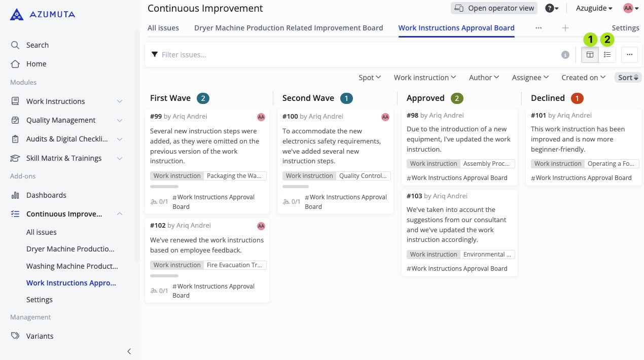Switch to the All issues tab
The width and height of the screenshot is (644, 360).
(x=163, y=28)
